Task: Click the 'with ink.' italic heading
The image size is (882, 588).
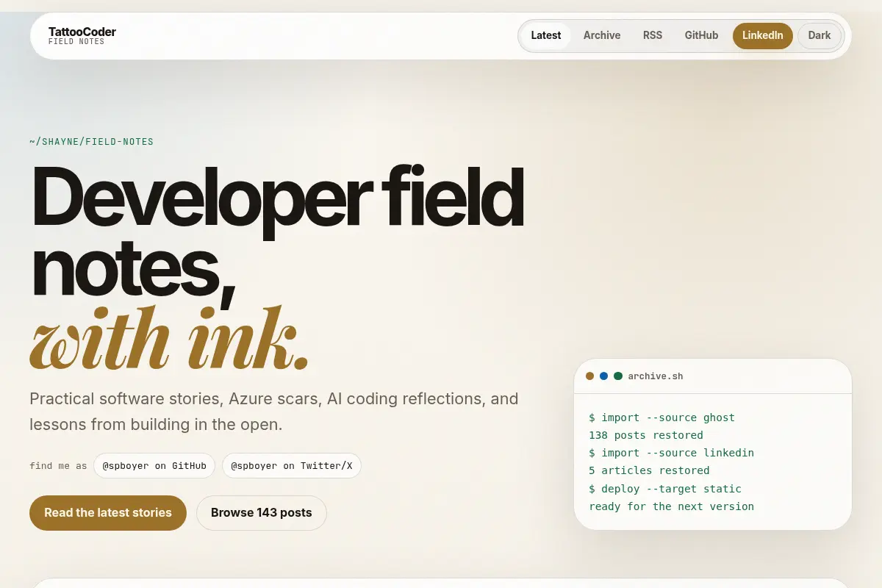Action: click(170, 337)
